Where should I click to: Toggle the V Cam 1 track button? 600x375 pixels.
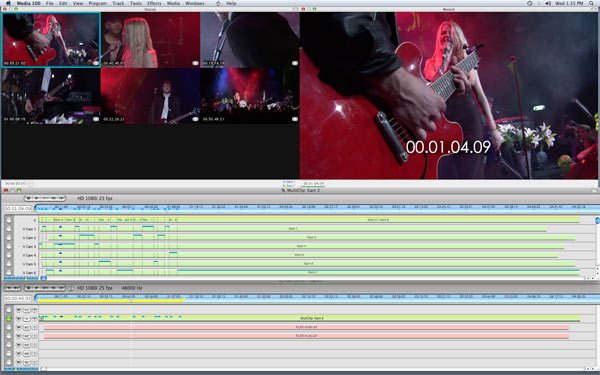pyautogui.click(x=9, y=229)
